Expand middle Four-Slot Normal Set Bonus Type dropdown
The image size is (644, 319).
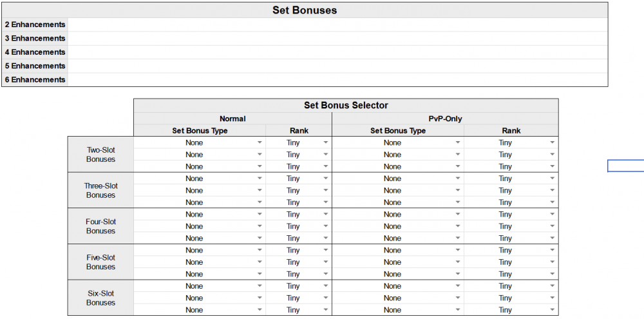[260, 226]
